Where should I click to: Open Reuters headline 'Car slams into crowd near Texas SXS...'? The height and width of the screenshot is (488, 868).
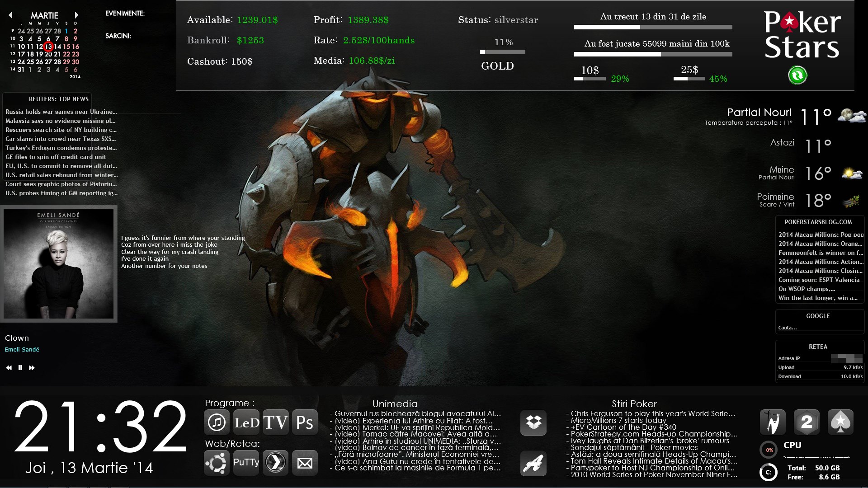pyautogui.click(x=61, y=139)
